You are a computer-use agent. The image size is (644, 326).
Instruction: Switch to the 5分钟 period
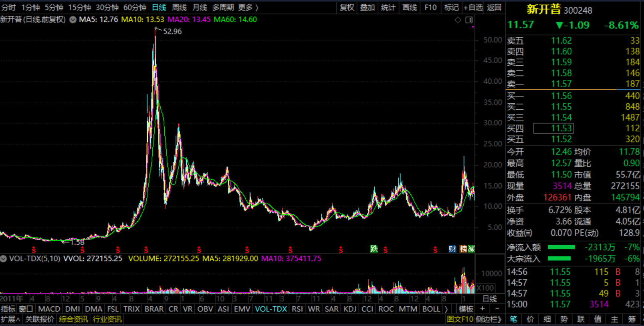[x=54, y=8]
